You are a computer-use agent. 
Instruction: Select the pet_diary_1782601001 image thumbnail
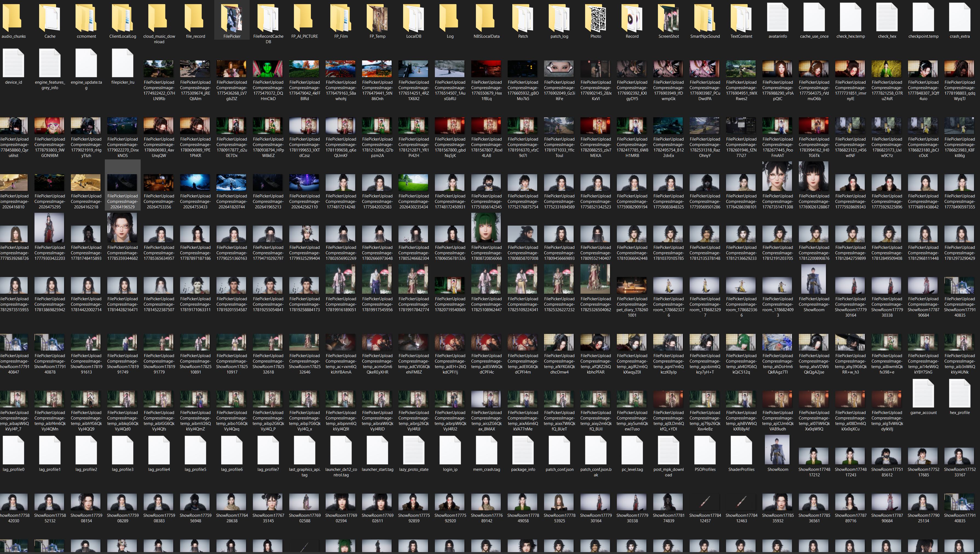[x=632, y=286]
